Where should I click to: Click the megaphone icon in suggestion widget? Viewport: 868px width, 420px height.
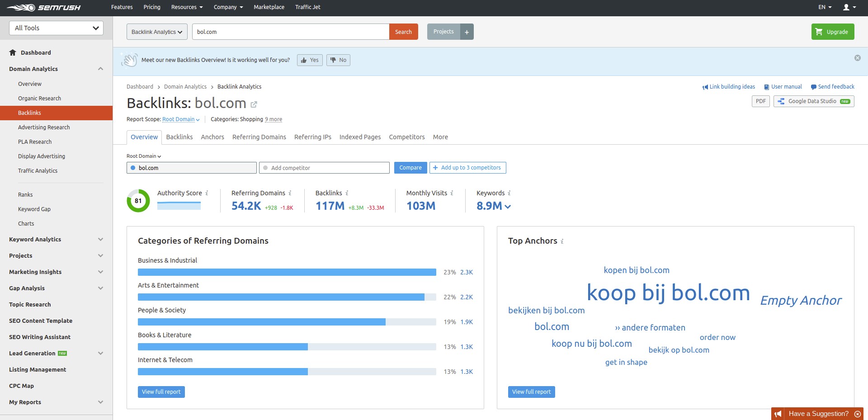click(x=778, y=414)
